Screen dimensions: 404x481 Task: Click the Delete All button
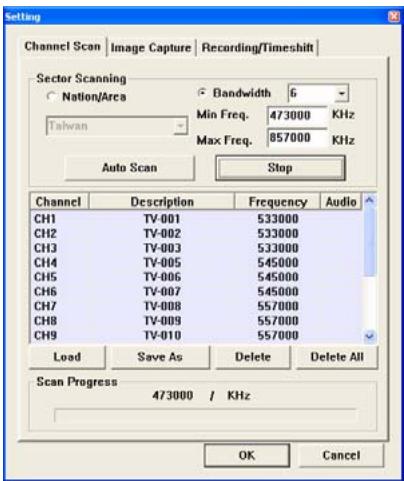337,357
